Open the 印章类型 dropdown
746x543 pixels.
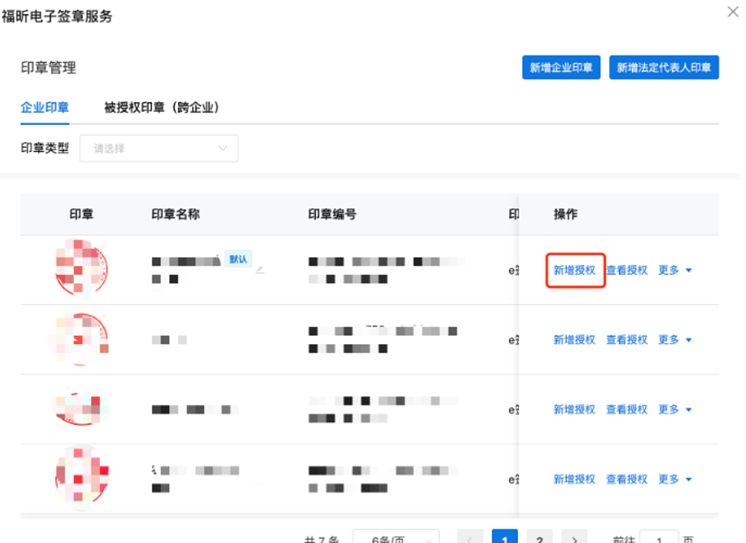[x=159, y=148]
